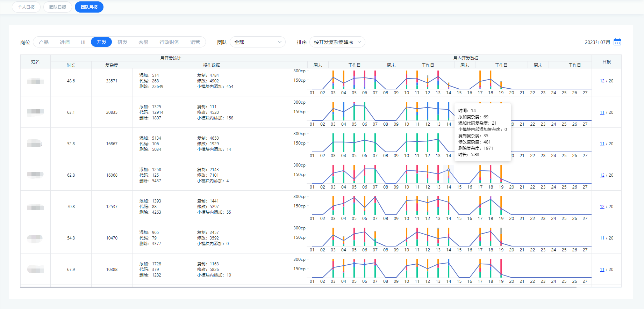Click complexity value 16867
Screen dimensions: 644x309
coord(112,144)
